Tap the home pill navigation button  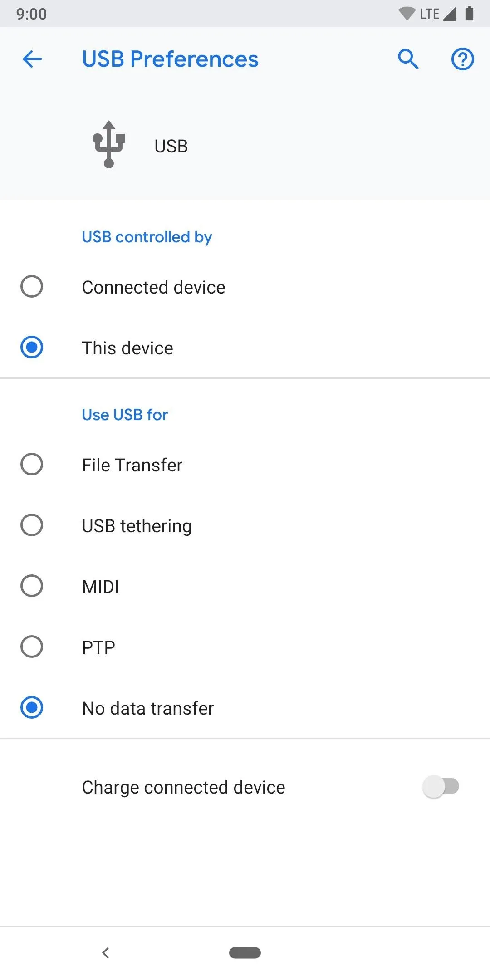245,953
